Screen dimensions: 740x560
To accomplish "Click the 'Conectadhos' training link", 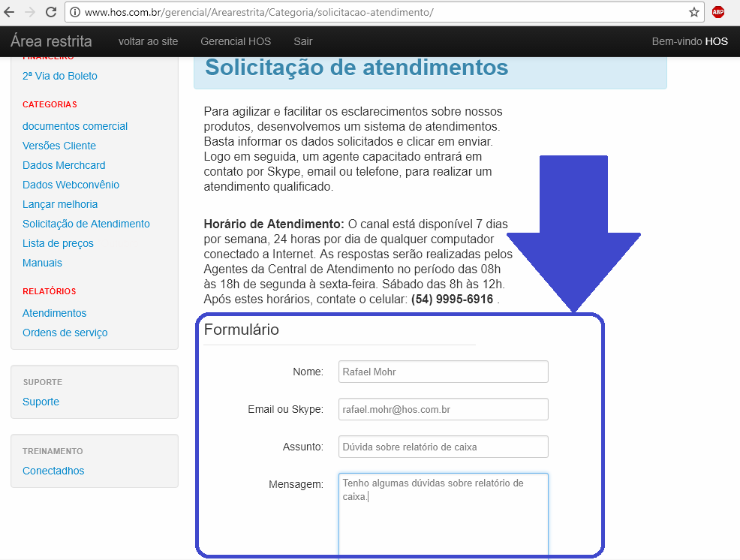I will (53, 471).
